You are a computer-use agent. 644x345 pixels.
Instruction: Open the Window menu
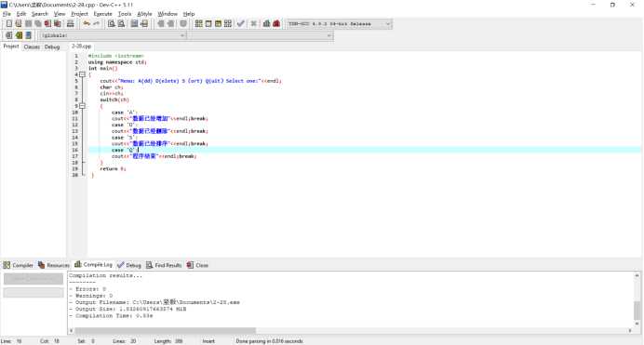click(x=168, y=14)
